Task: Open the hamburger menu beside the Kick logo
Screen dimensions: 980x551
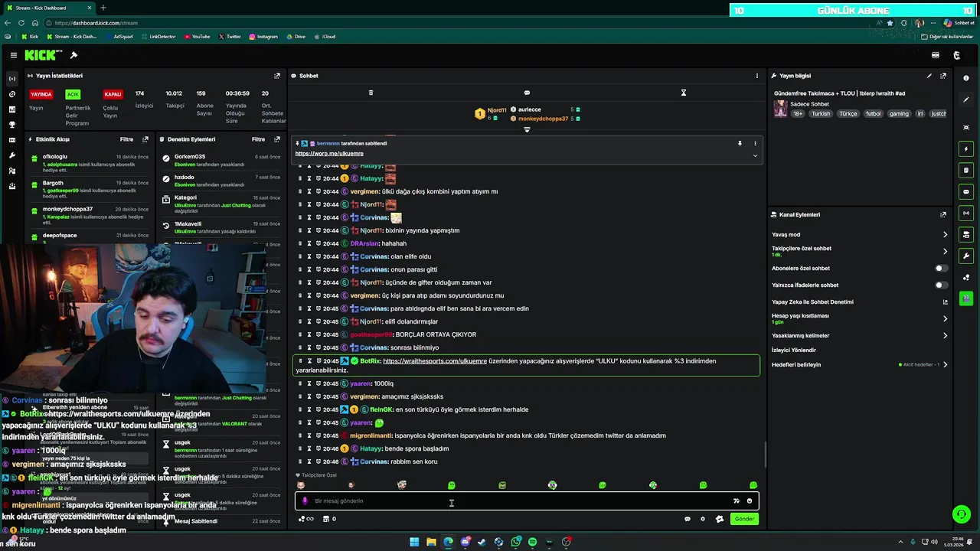Action: coord(14,55)
